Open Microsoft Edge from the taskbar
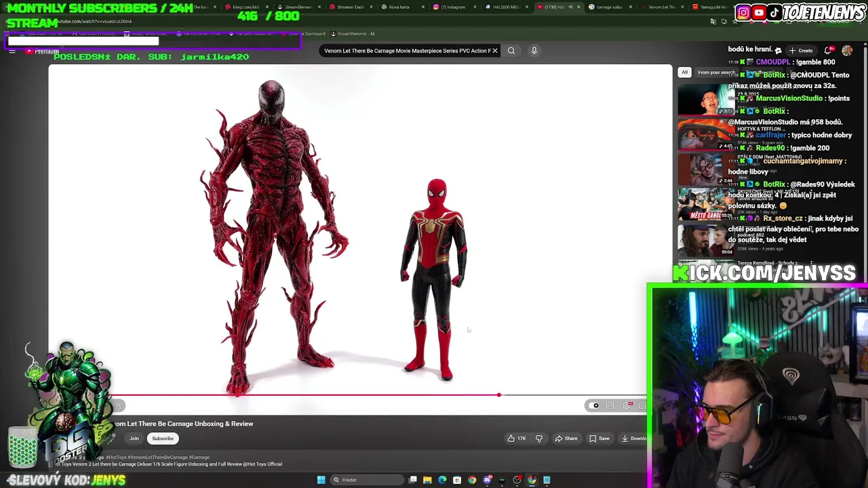868x488 pixels. click(442, 480)
